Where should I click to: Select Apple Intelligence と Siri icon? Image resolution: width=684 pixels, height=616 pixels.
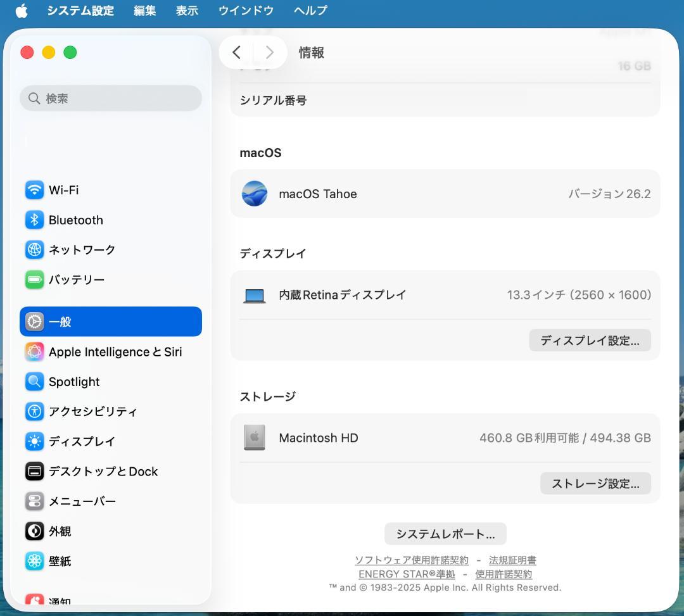34,351
